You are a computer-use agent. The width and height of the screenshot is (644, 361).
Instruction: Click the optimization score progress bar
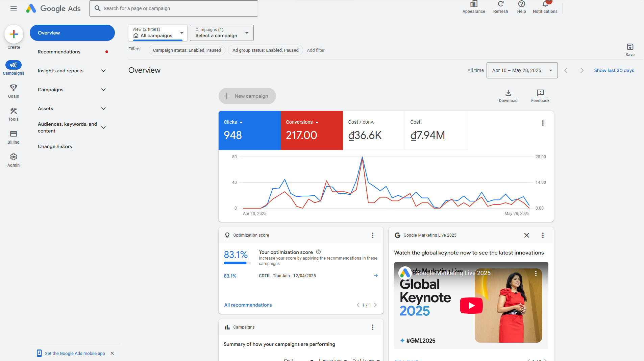(237, 263)
